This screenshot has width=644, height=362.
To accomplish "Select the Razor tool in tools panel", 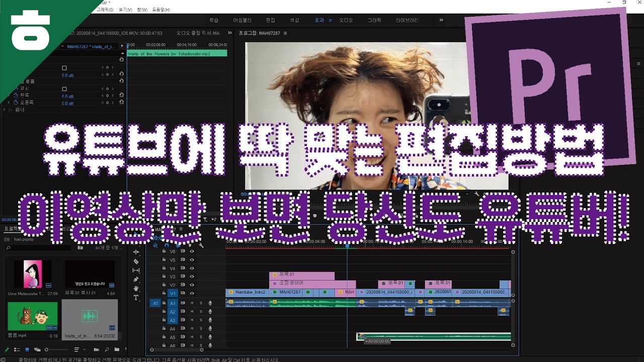I will (x=136, y=261).
